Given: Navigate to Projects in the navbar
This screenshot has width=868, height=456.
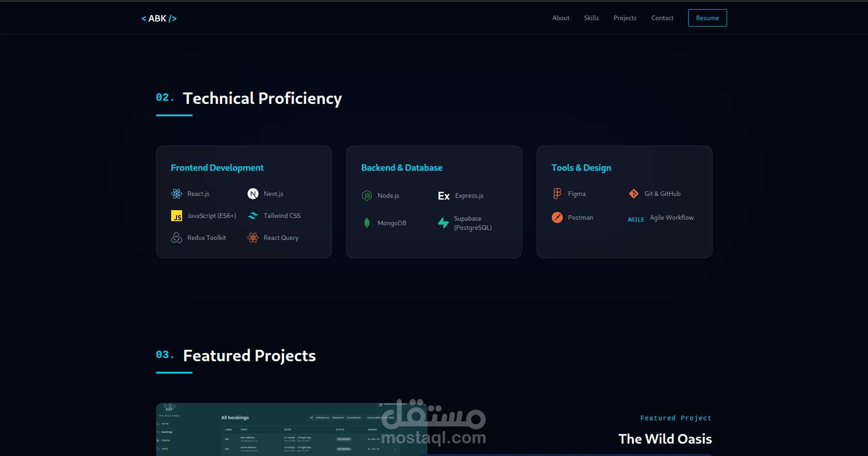Looking at the screenshot, I should pos(625,18).
